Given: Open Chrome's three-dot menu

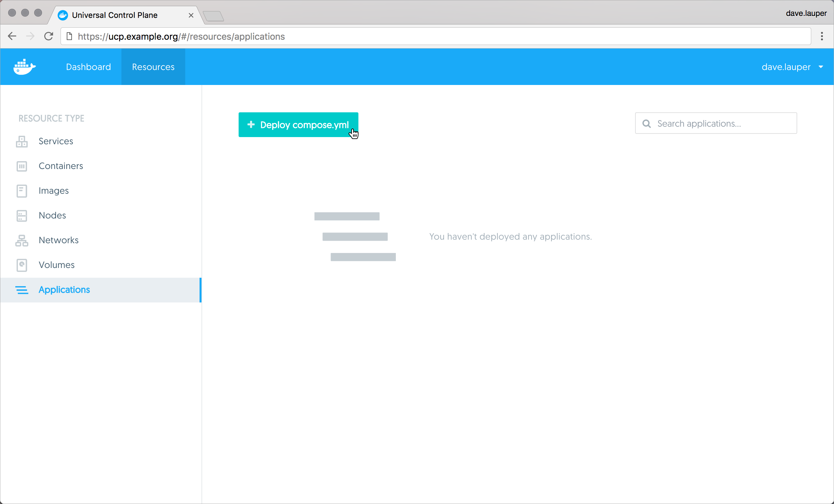Looking at the screenshot, I should [x=822, y=36].
